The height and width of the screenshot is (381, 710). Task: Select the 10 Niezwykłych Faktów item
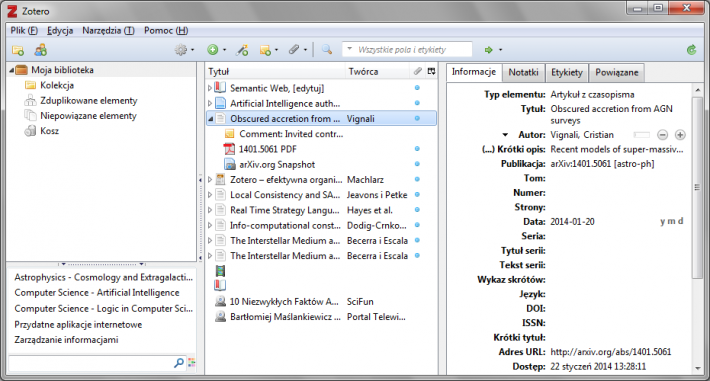point(284,301)
